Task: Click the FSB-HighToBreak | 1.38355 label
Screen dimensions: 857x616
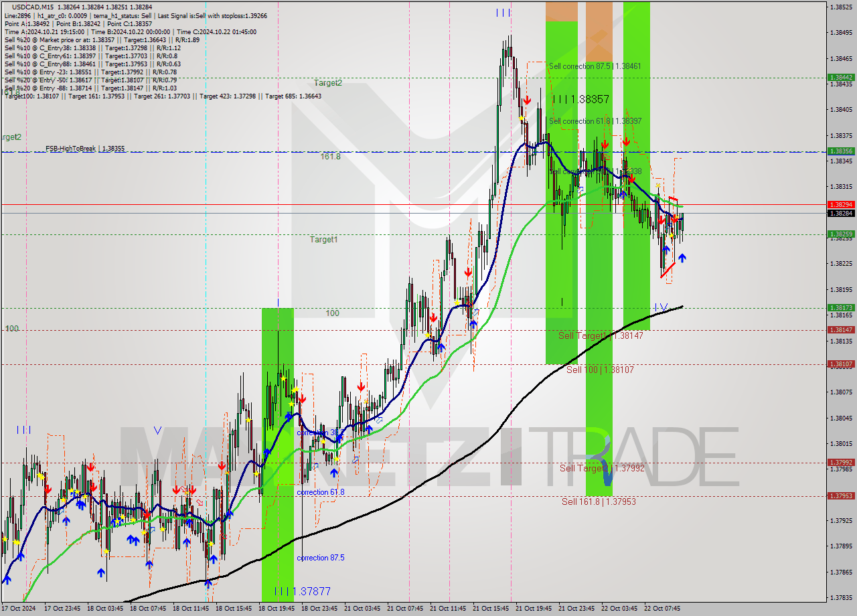Action: [x=85, y=148]
